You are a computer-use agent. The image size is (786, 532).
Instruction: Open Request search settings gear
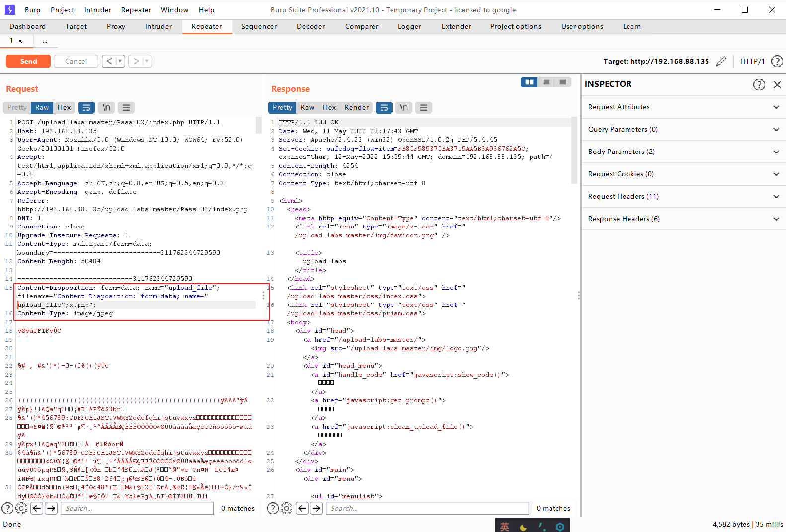point(21,508)
